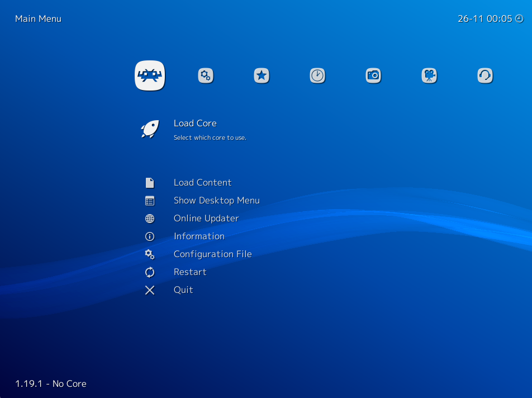Select the Load Core menu entry
This screenshot has width=532, height=398.
(x=195, y=123)
